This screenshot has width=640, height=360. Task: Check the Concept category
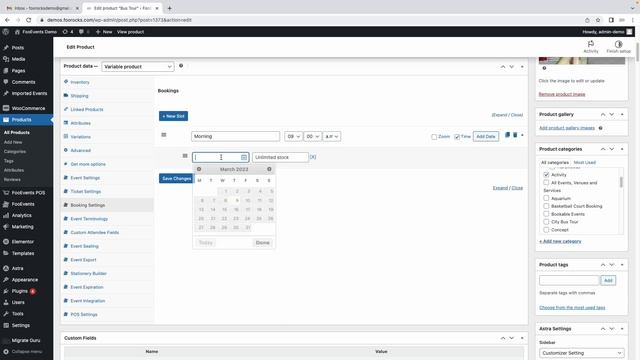[x=546, y=229]
